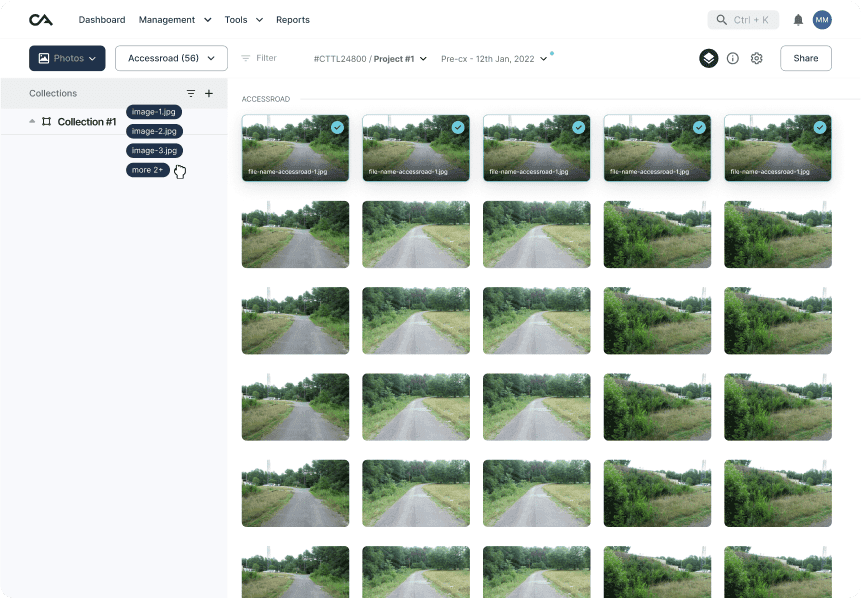Image resolution: width=861 pixels, height=598 pixels.
Task: Click the CA logo icon
Action: point(41,20)
